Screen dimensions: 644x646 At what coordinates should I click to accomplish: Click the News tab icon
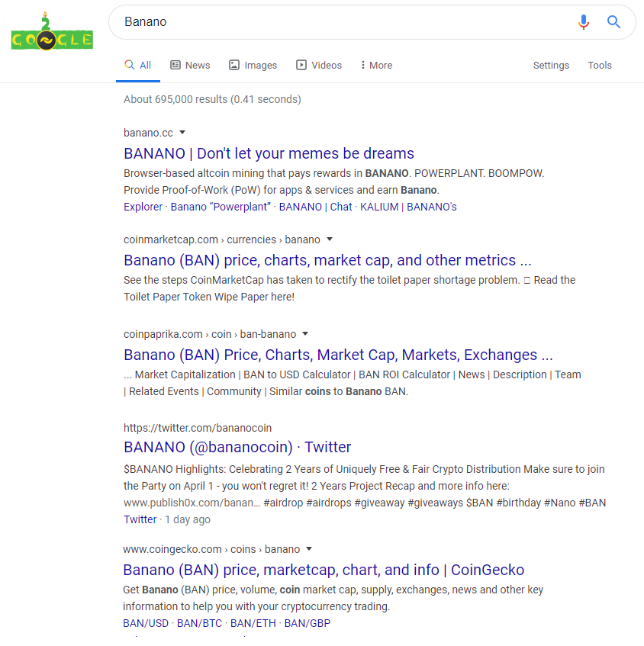(175, 65)
